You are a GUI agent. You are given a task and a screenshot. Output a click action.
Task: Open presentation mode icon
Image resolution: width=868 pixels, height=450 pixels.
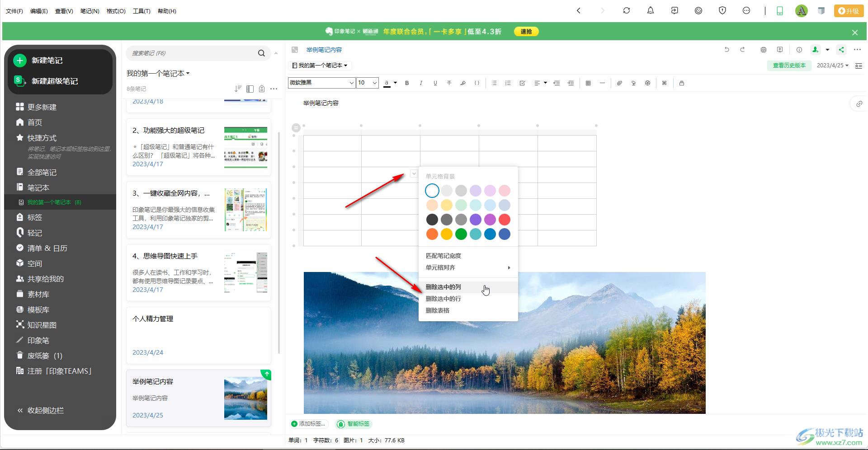click(780, 50)
